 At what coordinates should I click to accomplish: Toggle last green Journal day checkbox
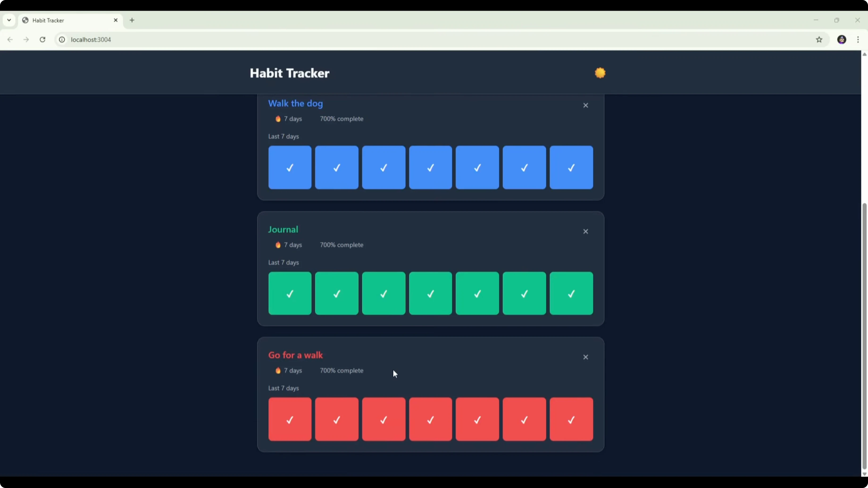pyautogui.click(x=571, y=293)
